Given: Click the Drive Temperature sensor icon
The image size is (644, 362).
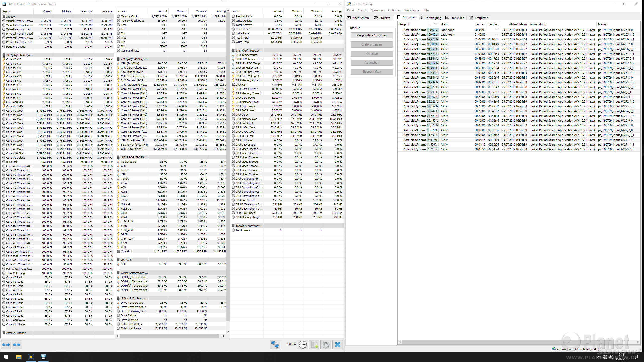Looking at the screenshot, I should (x=118, y=303).
